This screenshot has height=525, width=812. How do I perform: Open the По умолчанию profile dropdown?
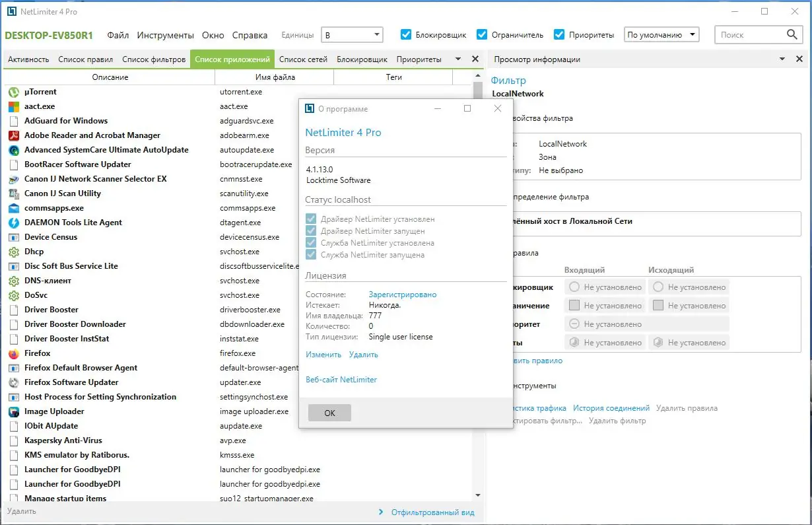coord(661,34)
